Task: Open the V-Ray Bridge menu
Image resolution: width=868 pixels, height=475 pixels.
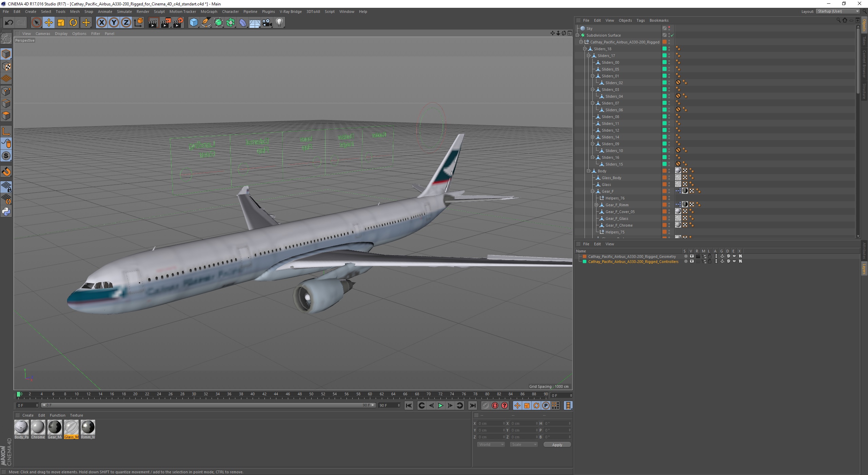Action: click(x=291, y=12)
